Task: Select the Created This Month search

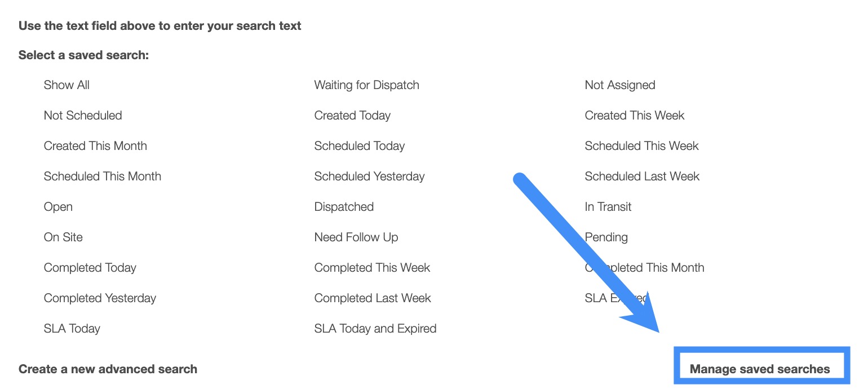Action: point(95,146)
